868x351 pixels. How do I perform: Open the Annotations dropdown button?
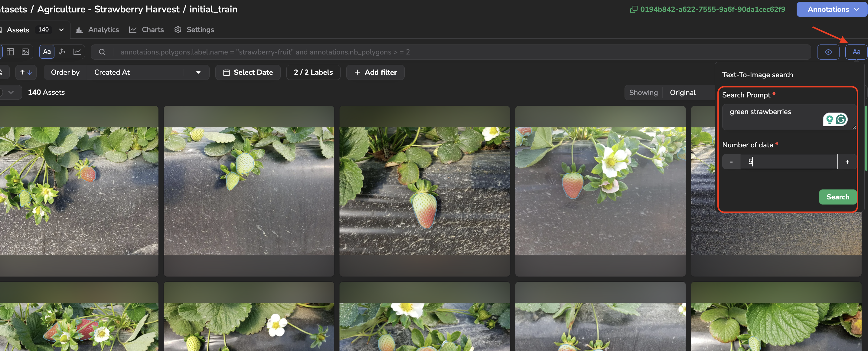click(832, 9)
